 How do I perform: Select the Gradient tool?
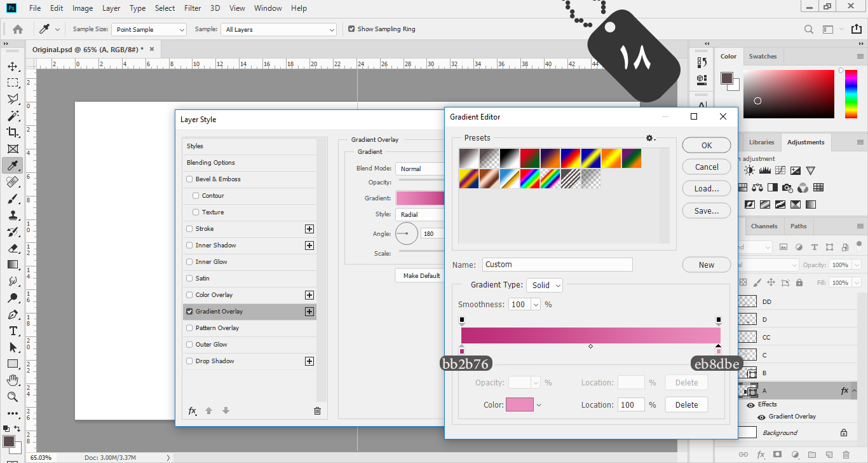point(13,265)
